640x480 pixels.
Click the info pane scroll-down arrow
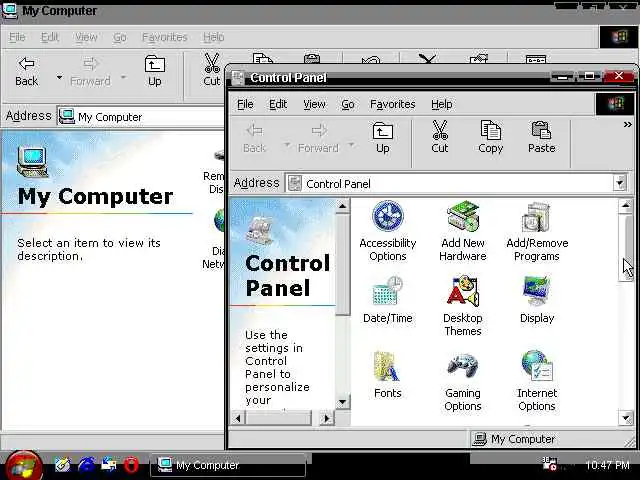pyautogui.click(x=342, y=402)
